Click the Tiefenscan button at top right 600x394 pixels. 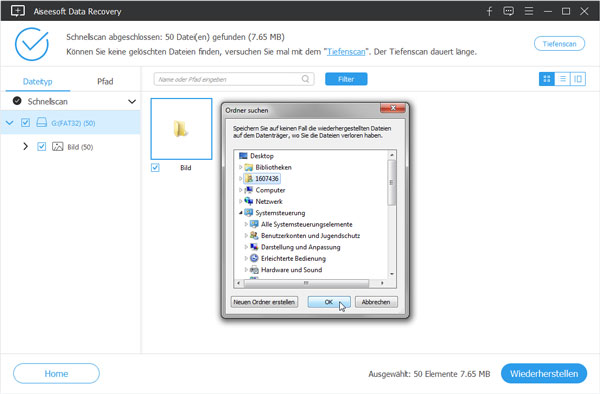click(x=559, y=44)
